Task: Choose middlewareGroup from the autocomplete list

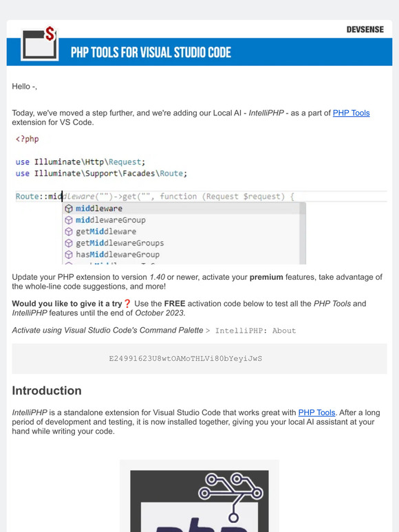Action: coord(182,220)
